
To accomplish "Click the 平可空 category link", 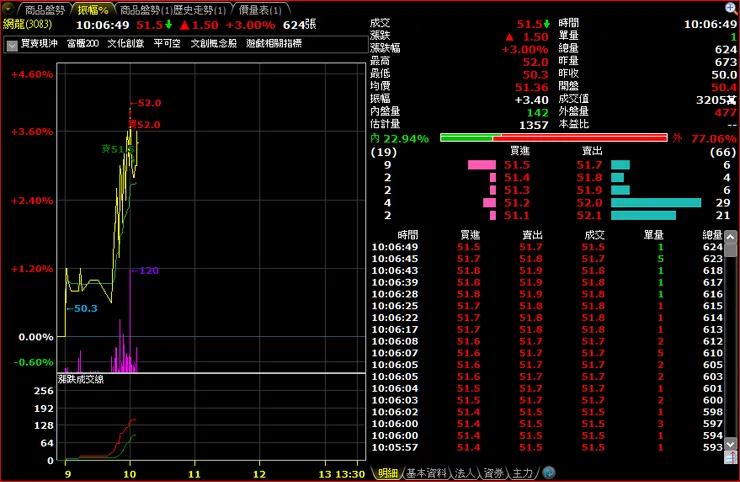I will [167, 43].
